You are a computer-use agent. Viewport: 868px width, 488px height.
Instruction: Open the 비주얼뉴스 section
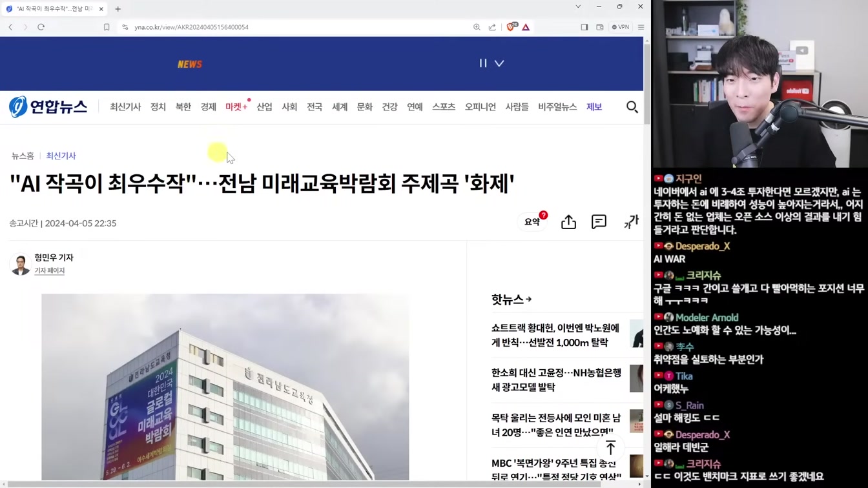[557, 107]
